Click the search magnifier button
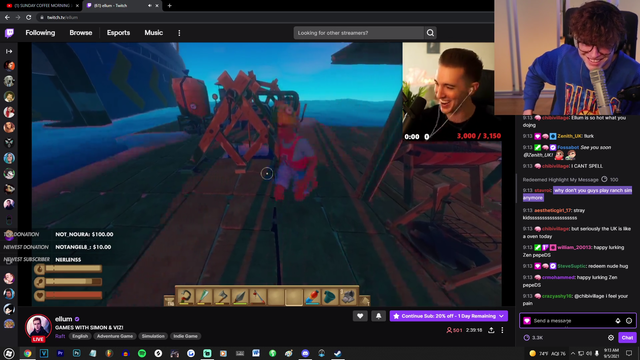 point(430,33)
